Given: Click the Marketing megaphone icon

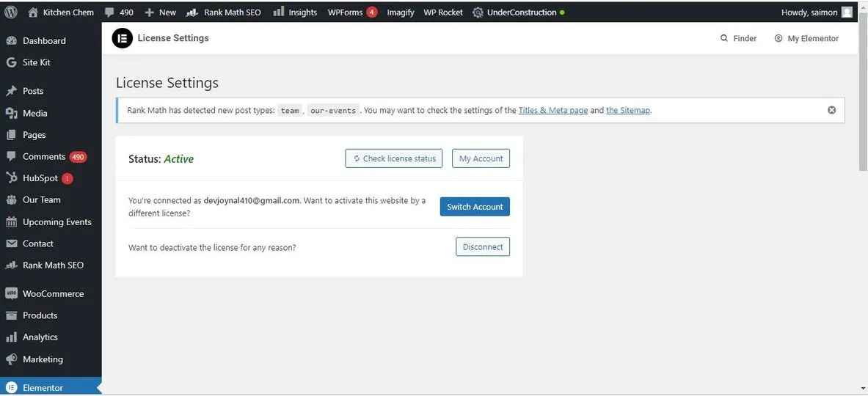Looking at the screenshot, I should [x=11, y=359].
